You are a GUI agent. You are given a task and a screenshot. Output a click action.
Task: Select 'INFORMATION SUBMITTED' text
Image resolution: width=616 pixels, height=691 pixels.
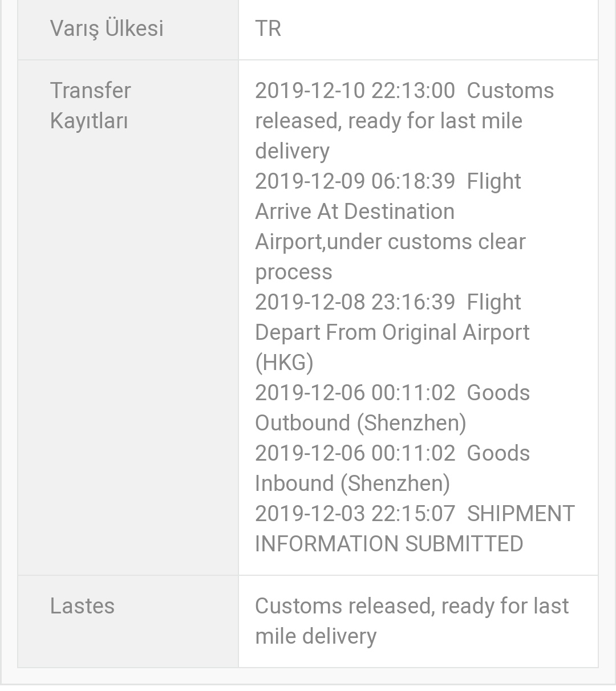click(389, 544)
